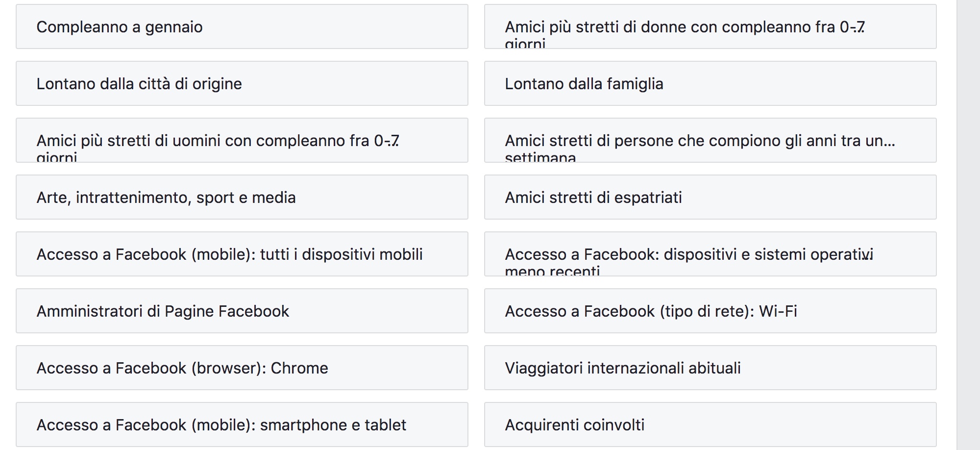This screenshot has height=450, width=980.
Task: Click the vertical scrollbar track at right
Action: click(968, 225)
